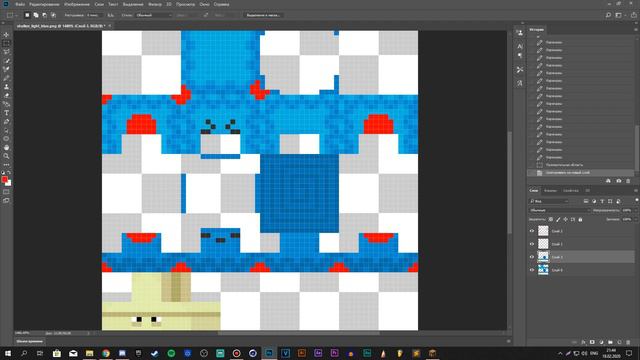
Task: Hide the layer Слой 2
Action: 532,231
